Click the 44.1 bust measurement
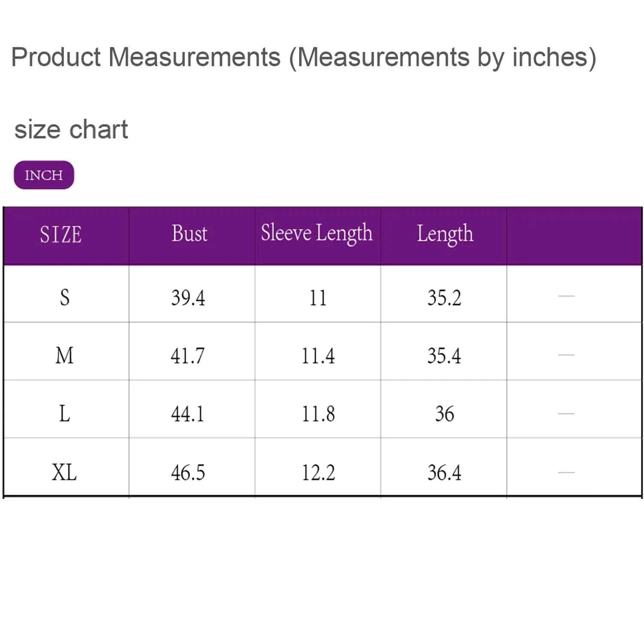Image resolution: width=644 pixels, height=644 pixels. [x=188, y=414]
